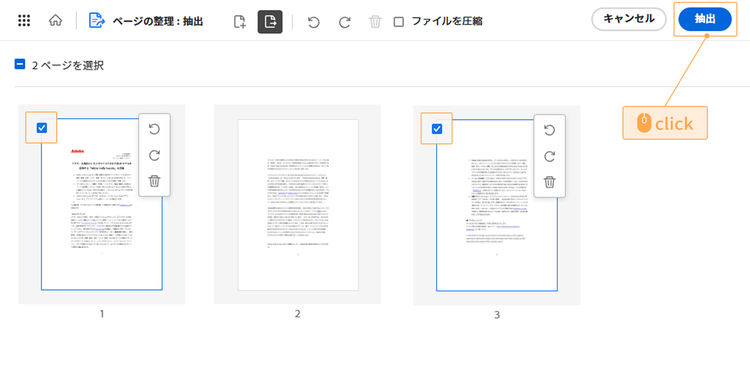Rotate page 3 clockwise

550,156
